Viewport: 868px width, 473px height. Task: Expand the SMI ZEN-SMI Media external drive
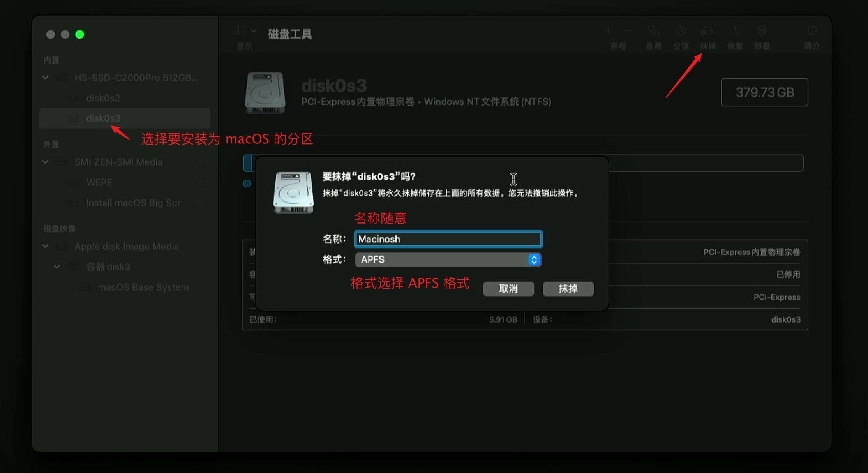point(46,162)
